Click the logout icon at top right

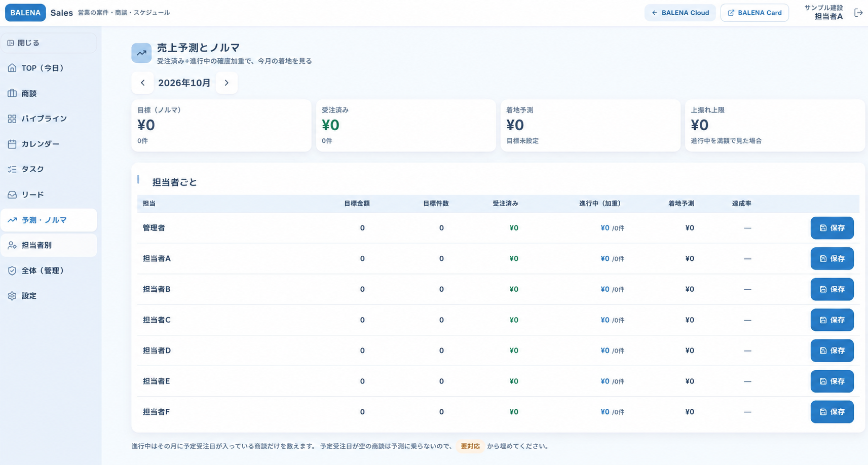pos(858,13)
